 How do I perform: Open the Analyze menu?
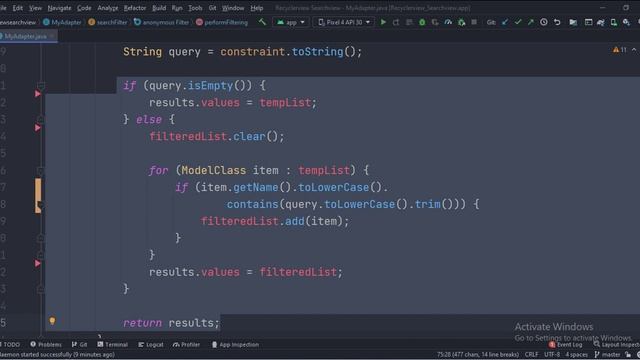coord(108,8)
